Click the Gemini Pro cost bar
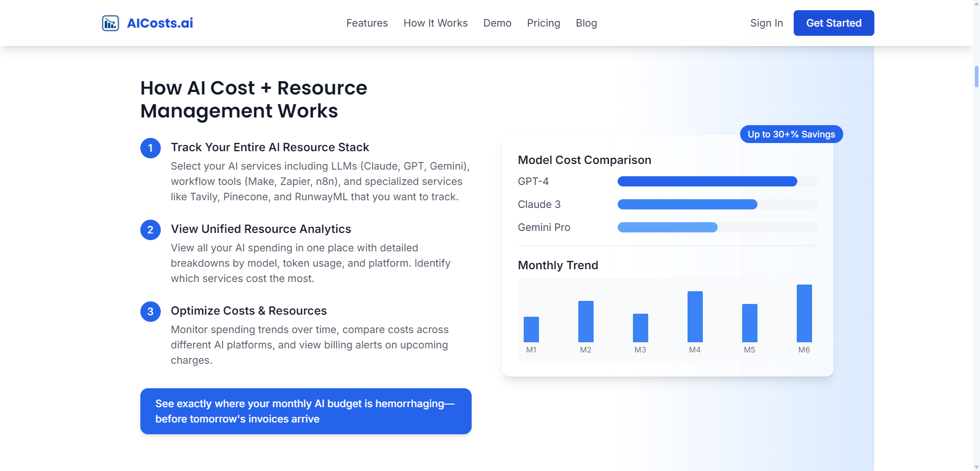Image resolution: width=980 pixels, height=471 pixels. coord(667,227)
